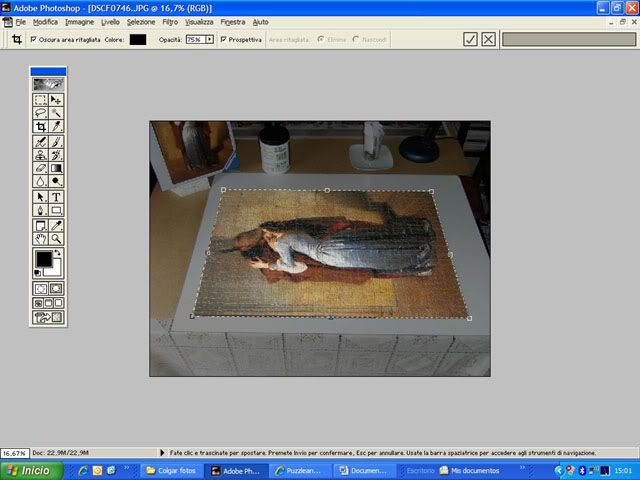Select the Pen tool
The image size is (640, 480).
point(40,210)
